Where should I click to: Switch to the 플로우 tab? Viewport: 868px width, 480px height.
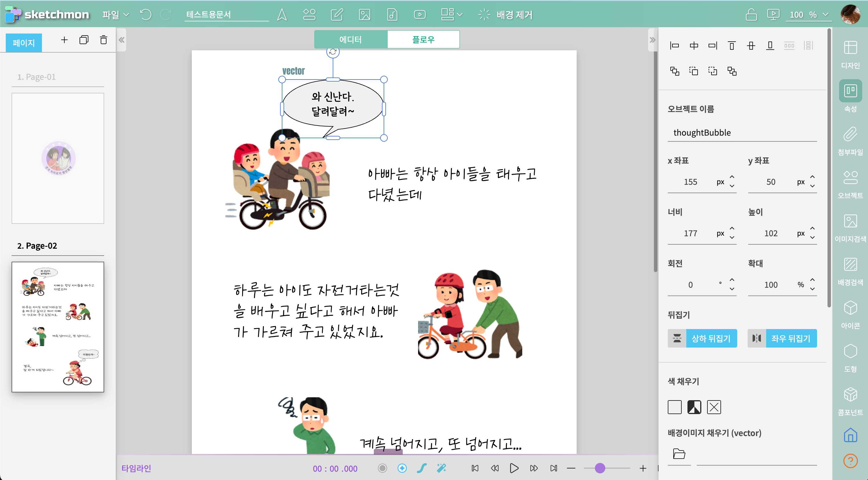point(423,39)
